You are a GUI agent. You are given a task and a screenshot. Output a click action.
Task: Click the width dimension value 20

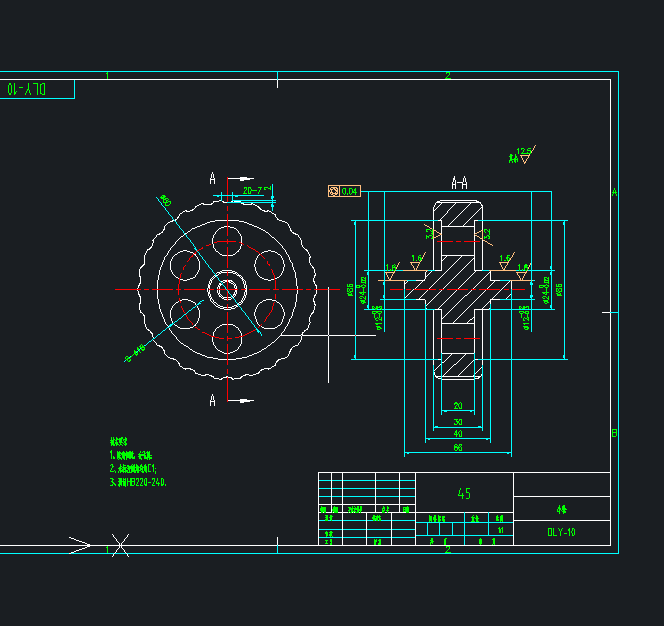click(x=458, y=406)
